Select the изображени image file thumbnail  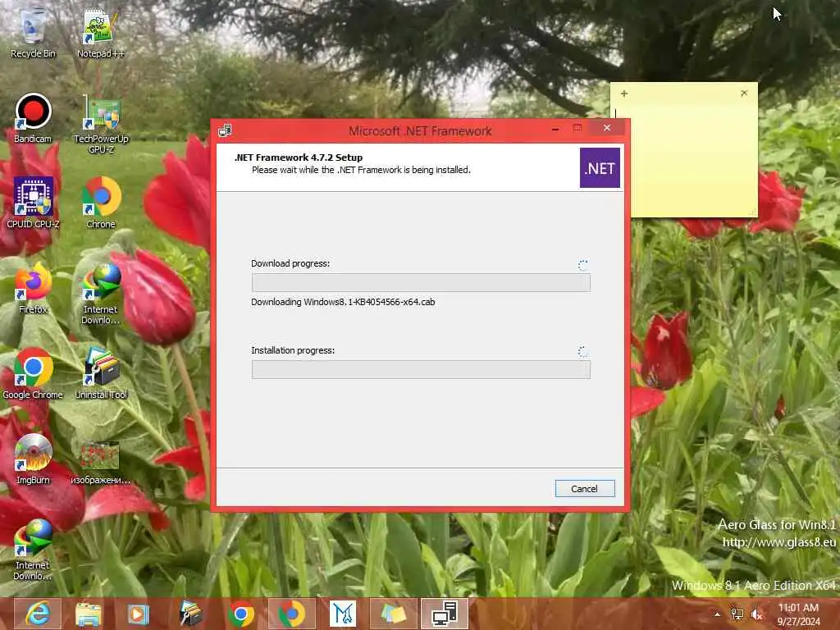pyautogui.click(x=101, y=463)
